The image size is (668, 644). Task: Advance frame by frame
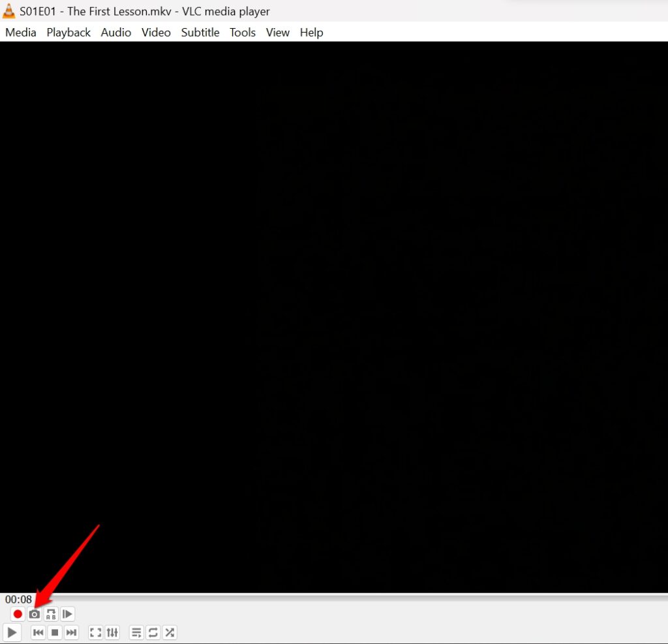pyautogui.click(x=68, y=614)
